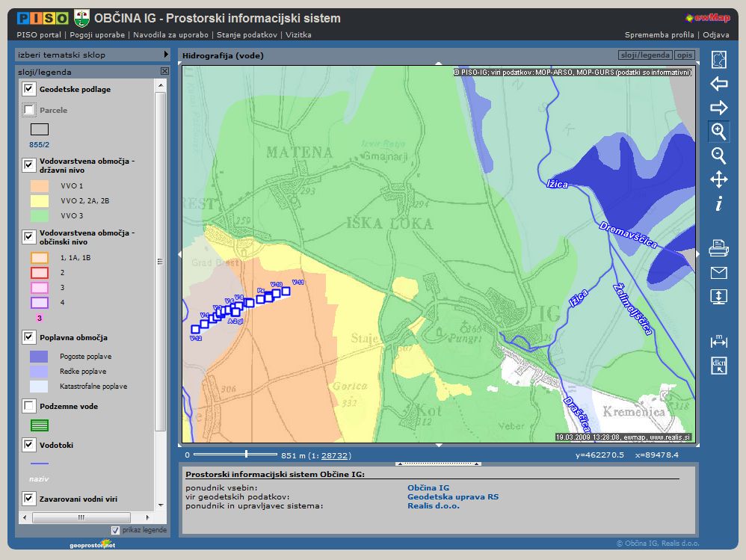Screen dimensions: 746x560
Task: Select the zoom in magnifier tool
Action: (718, 132)
